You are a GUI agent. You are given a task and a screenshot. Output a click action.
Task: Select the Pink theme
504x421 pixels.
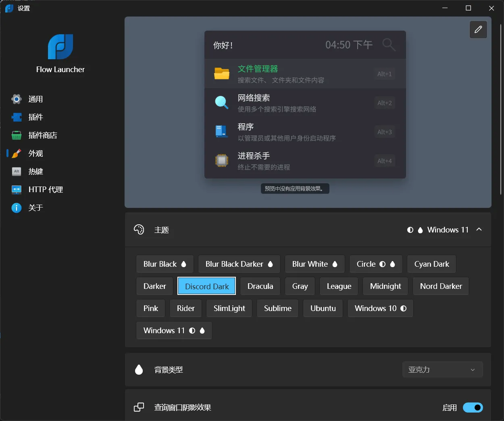151,309
